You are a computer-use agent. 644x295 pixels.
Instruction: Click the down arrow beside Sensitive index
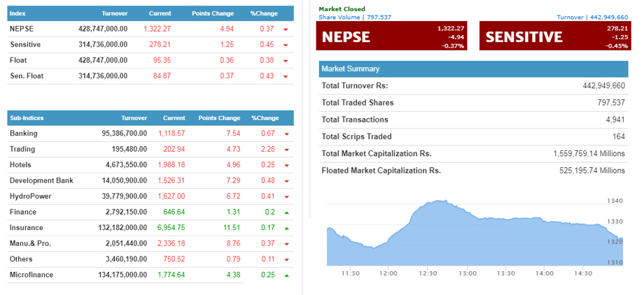286,45
